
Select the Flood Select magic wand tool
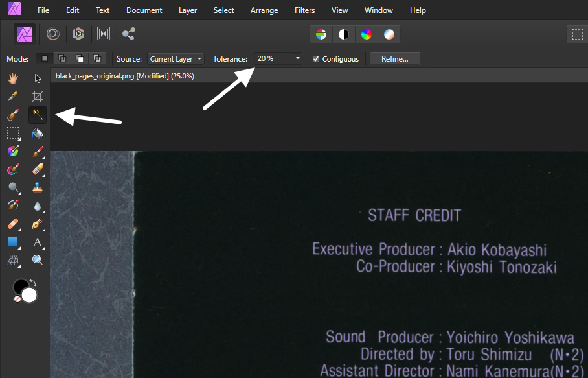[x=38, y=115]
